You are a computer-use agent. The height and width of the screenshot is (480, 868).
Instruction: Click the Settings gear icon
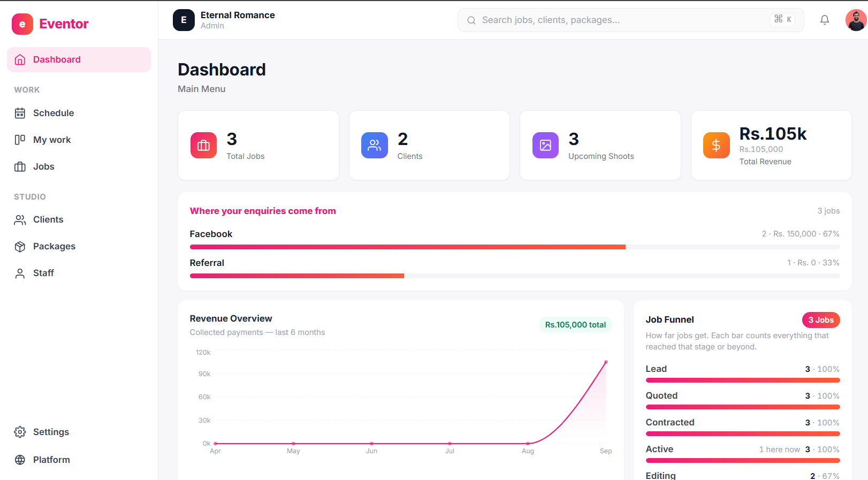[x=20, y=432]
